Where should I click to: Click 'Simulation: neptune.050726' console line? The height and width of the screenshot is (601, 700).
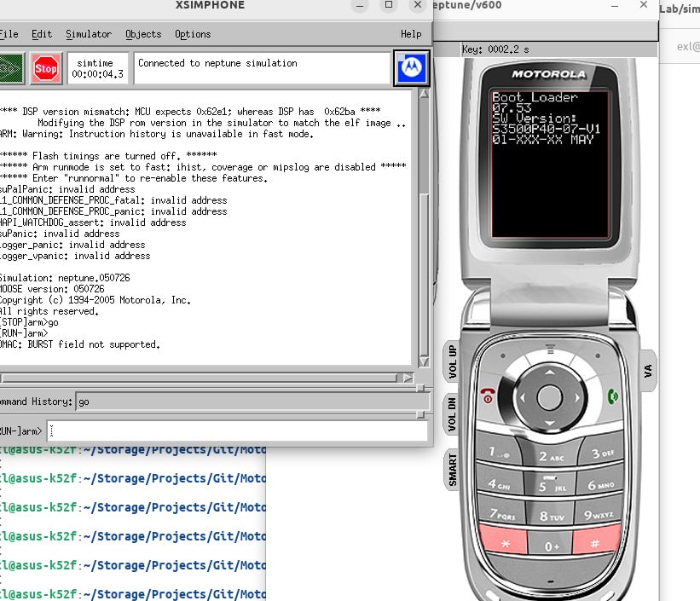pyautogui.click(x=65, y=278)
